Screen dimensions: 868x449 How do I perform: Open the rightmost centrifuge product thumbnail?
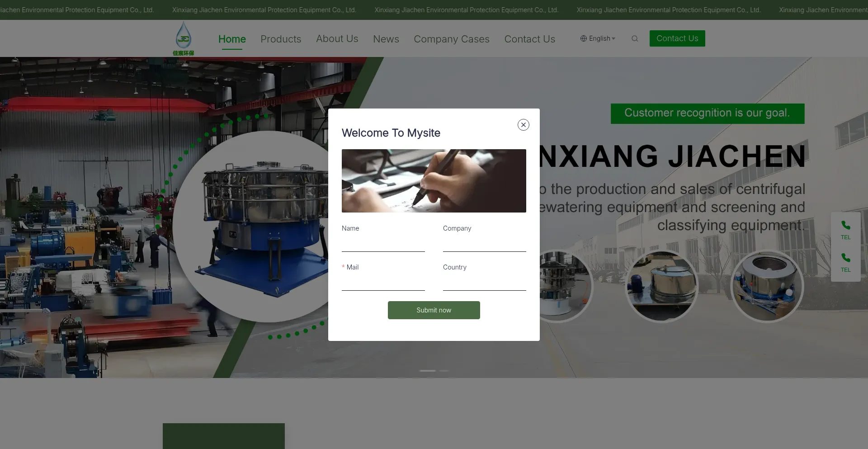[x=767, y=286]
